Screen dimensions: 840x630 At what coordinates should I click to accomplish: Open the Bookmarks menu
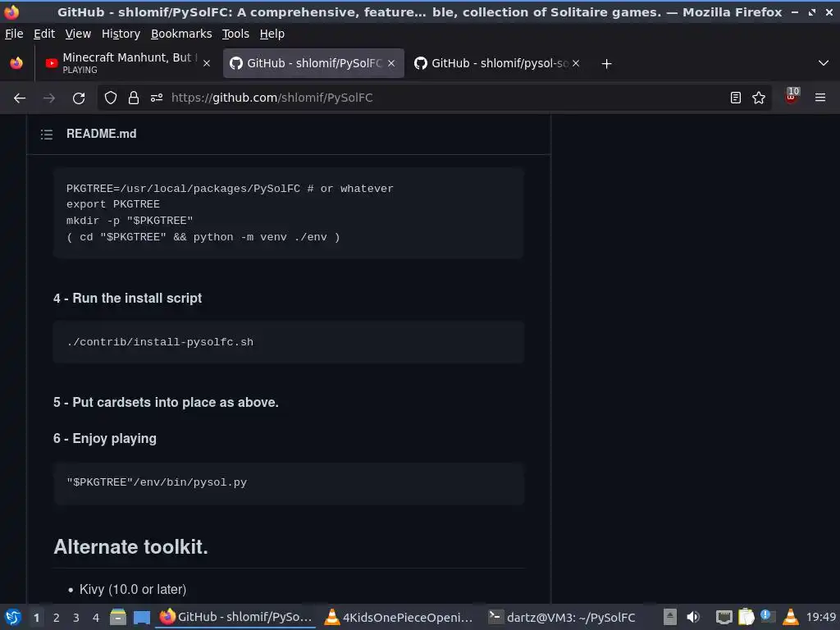coord(181,34)
